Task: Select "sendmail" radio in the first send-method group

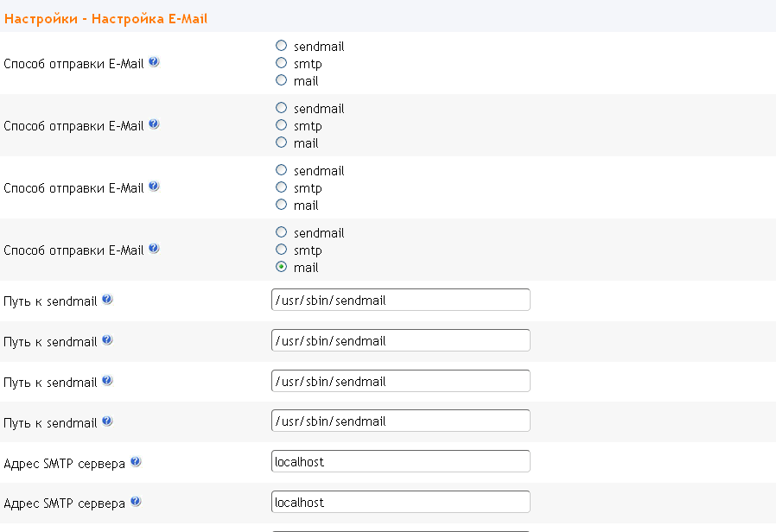Action: (x=281, y=46)
